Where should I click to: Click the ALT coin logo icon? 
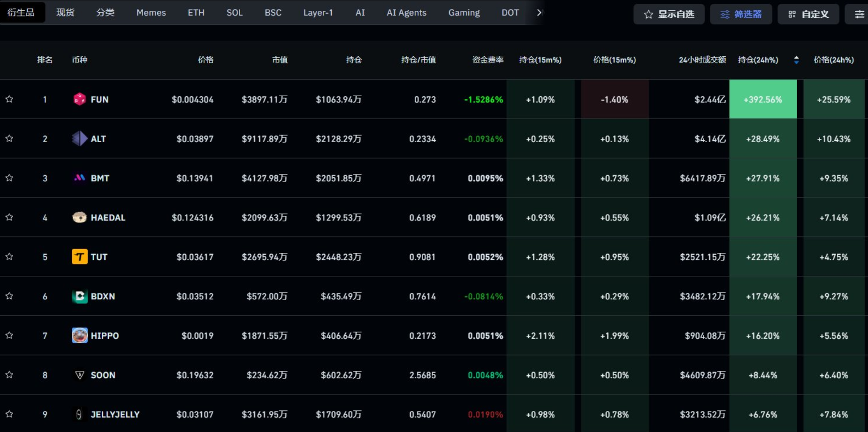pyautogui.click(x=79, y=138)
